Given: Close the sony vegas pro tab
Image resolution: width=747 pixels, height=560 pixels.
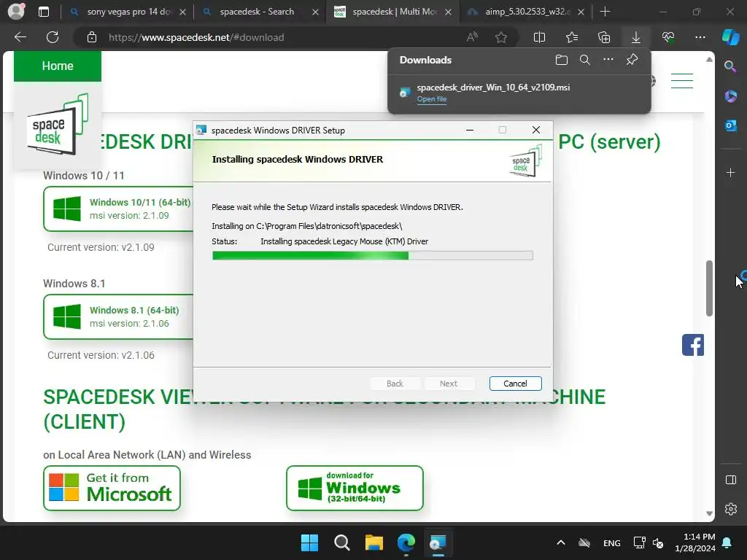Looking at the screenshot, I should [x=182, y=12].
